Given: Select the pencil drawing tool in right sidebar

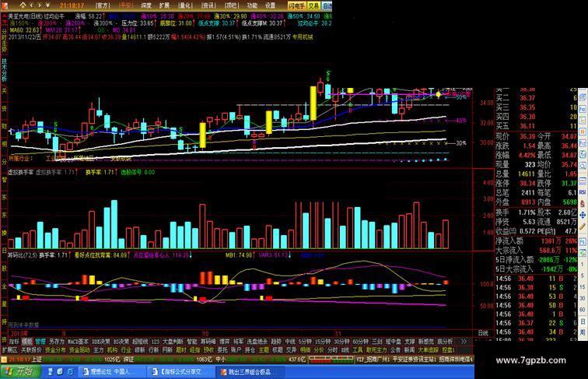Looking at the screenshot, I should tap(582, 226).
